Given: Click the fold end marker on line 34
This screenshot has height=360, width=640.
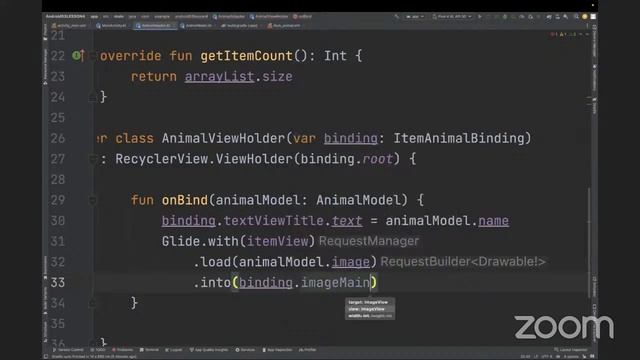Looking at the screenshot, I should tap(93, 303).
